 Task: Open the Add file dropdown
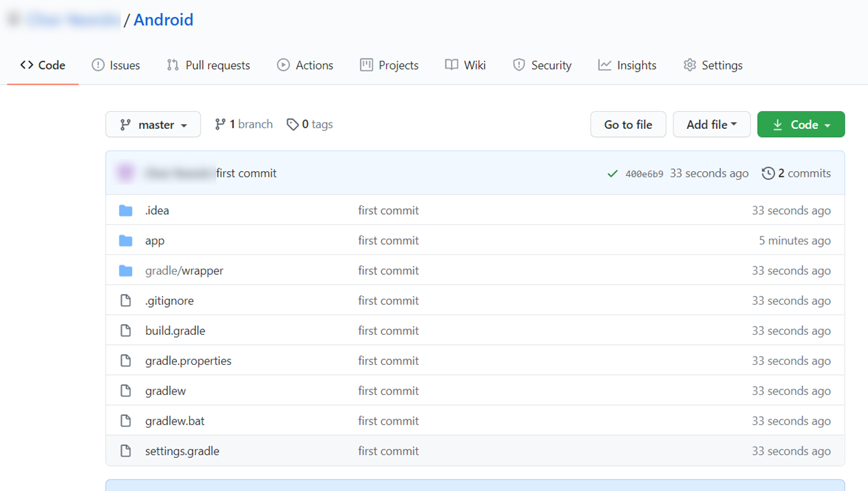click(x=712, y=124)
